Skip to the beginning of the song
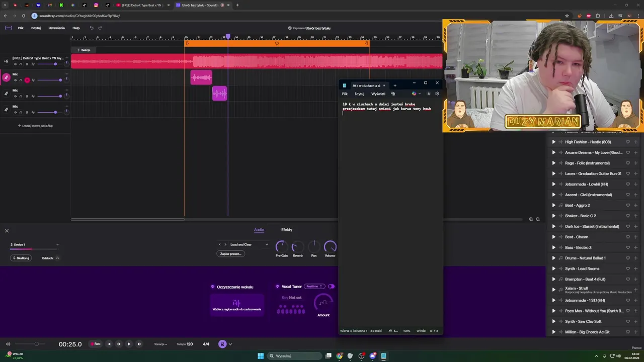 [109, 344]
